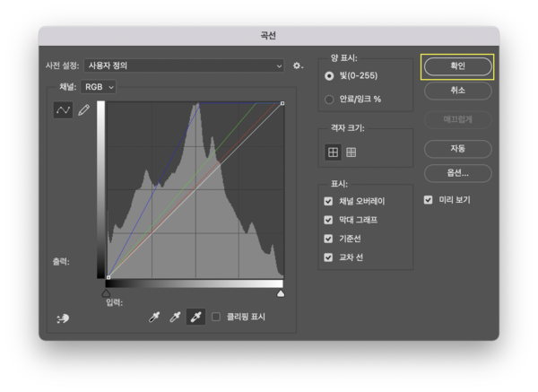Open the 사전 설정 preset dropdown

(x=184, y=65)
